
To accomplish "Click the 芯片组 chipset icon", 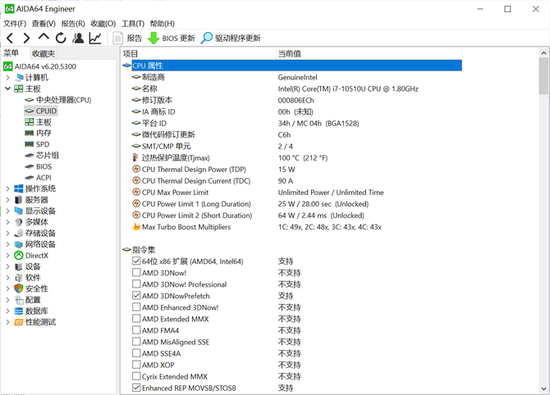I will coord(29,155).
